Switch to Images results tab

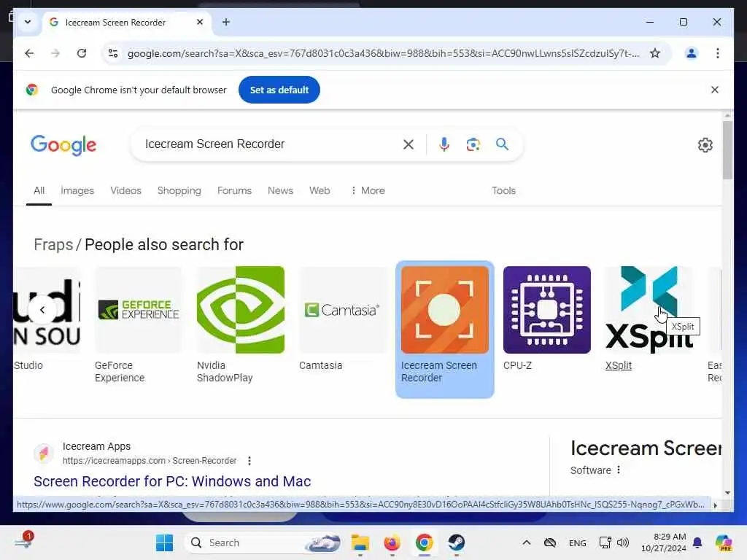coord(77,190)
